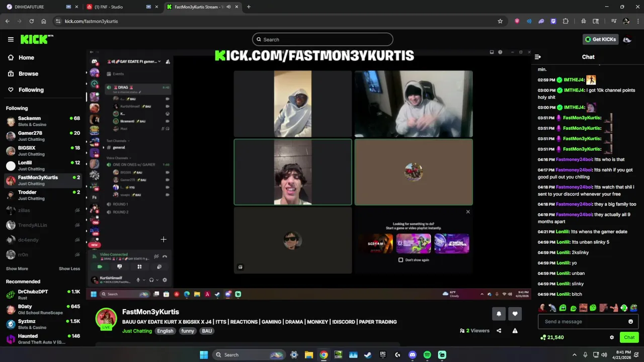The width and height of the screenshot is (644, 362).
Task: Click Discord disconnect call icon
Action: point(165,256)
